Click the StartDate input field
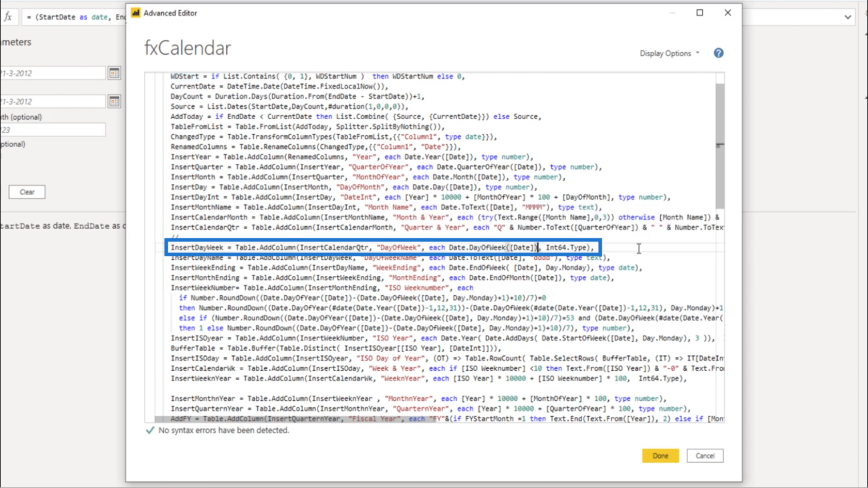 52,73
